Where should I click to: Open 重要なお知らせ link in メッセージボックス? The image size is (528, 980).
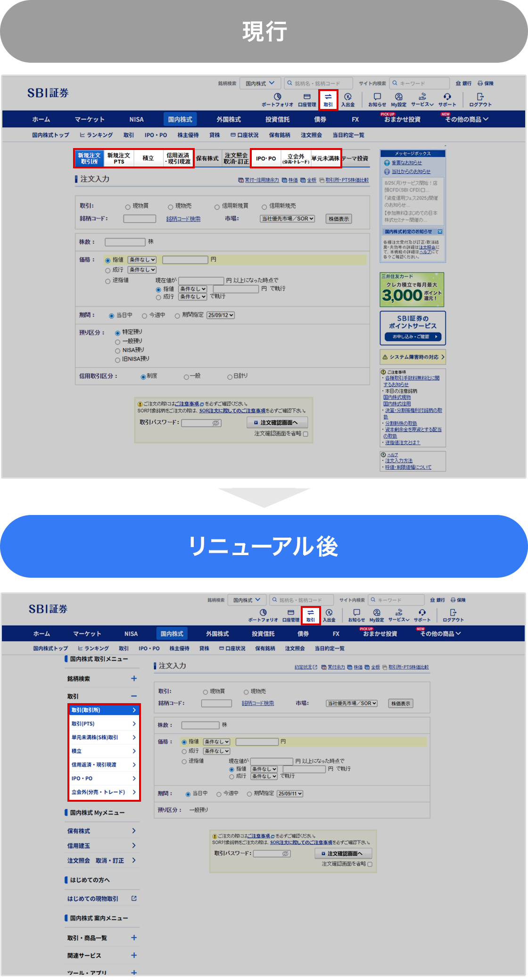point(406,163)
